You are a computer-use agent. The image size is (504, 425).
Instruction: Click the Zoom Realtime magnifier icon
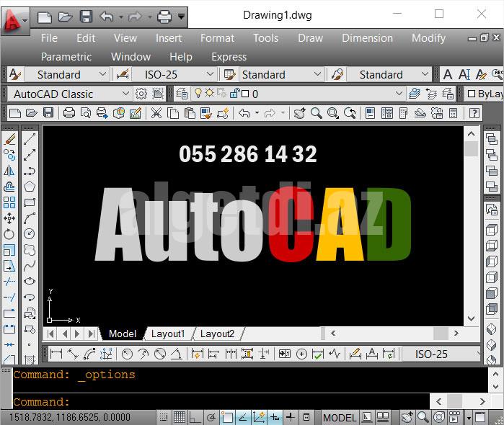(x=317, y=113)
